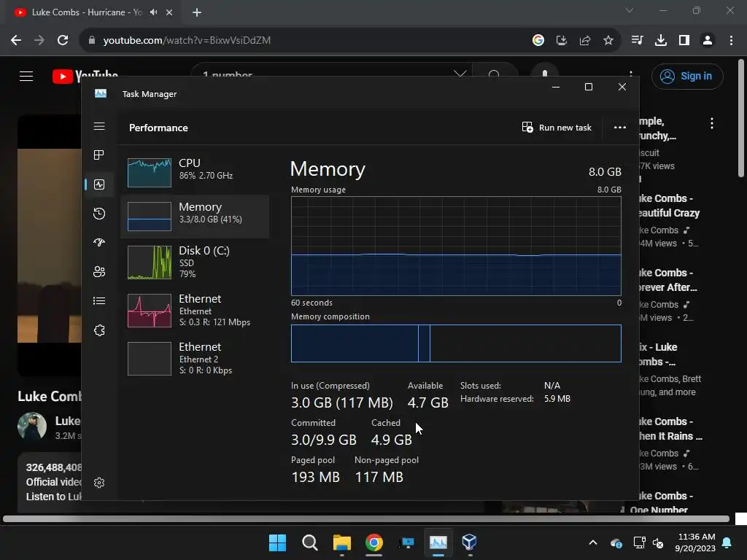Select the Ethernet 2 adapter item
Image resolution: width=747 pixels, height=560 pixels.
coord(194,359)
